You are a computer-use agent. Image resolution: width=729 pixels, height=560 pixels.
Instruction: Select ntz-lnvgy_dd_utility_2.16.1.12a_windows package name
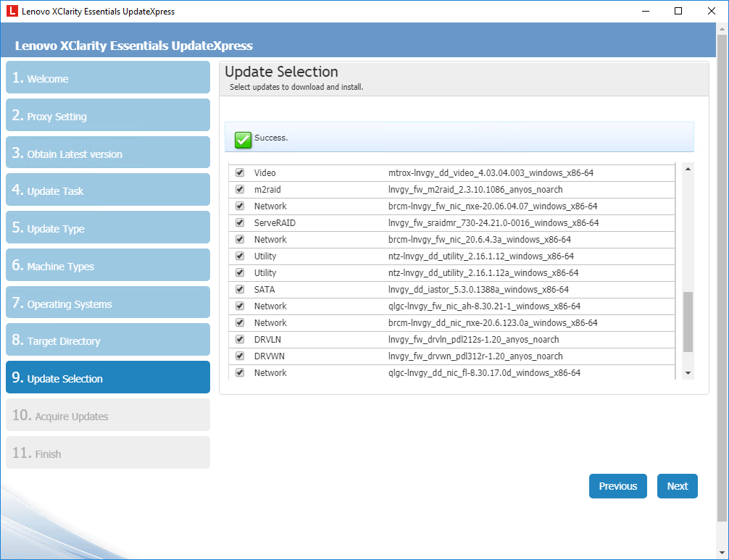coord(483,273)
